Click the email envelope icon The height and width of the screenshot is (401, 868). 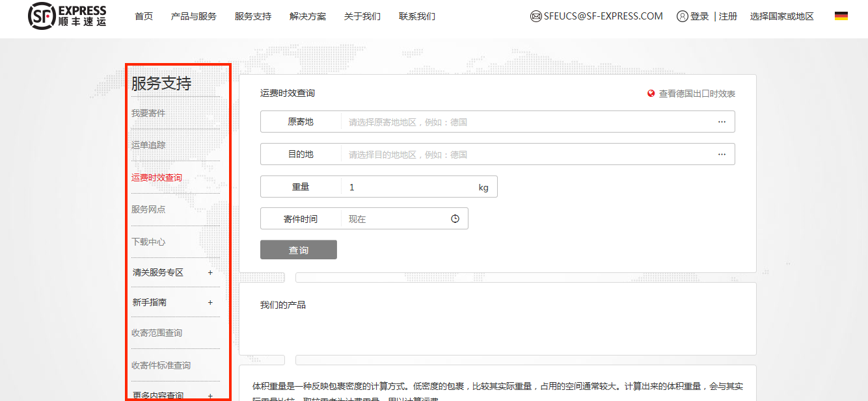click(x=536, y=16)
